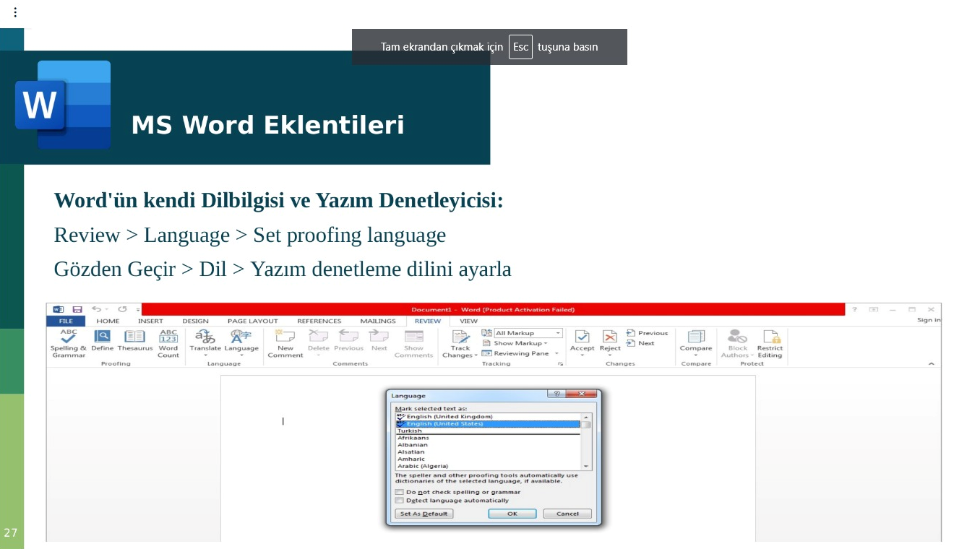Click the Restrict Editing icon
Image resolution: width=980 pixels, height=549 pixels.
(770, 344)
